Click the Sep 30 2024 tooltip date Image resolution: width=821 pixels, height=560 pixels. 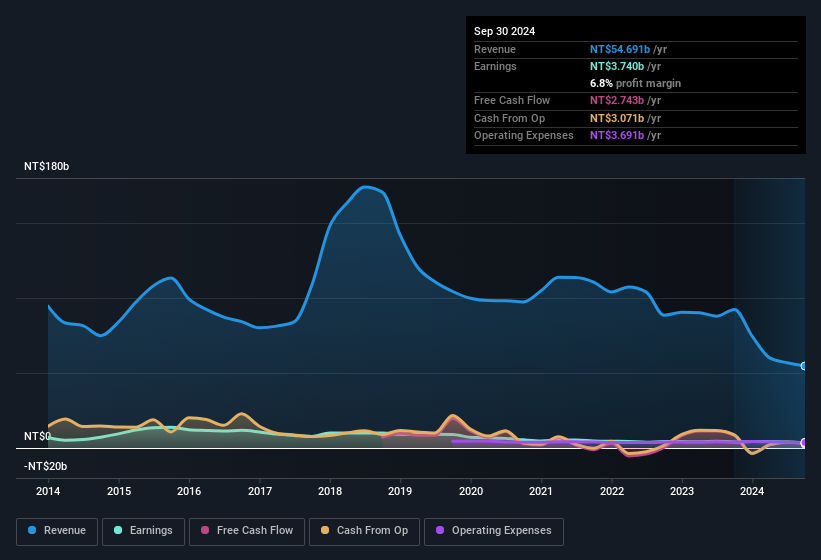pyautogui.click(x=504, y=31)
